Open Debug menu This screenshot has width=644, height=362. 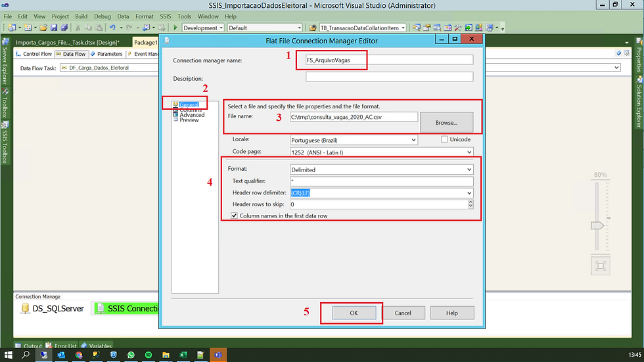coord(103,16)
